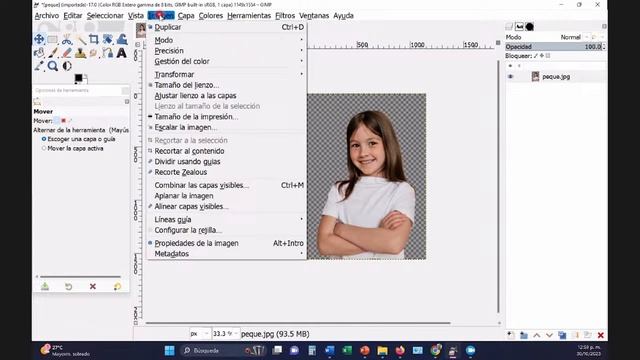Select the Smudge tool

coord(94,53)
